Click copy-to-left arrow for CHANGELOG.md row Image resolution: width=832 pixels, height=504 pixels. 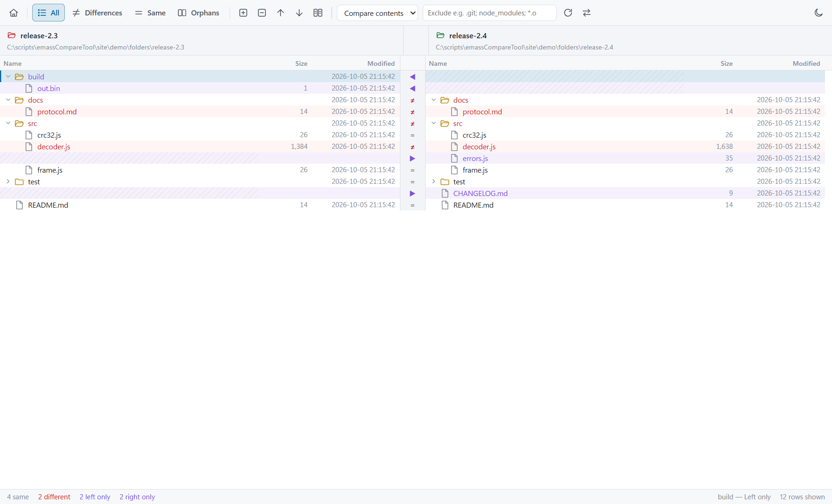(x=413, y=193)
